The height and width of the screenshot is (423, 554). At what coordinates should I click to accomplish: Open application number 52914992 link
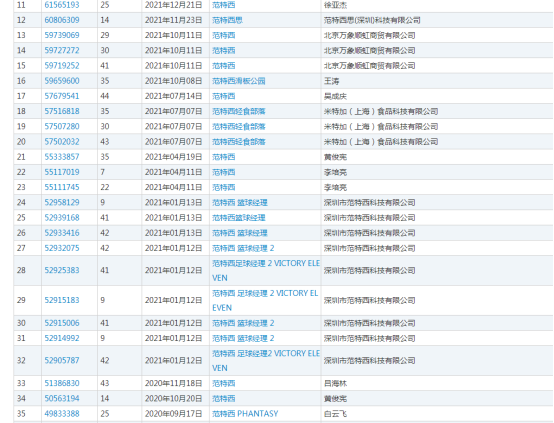(62, 338)
